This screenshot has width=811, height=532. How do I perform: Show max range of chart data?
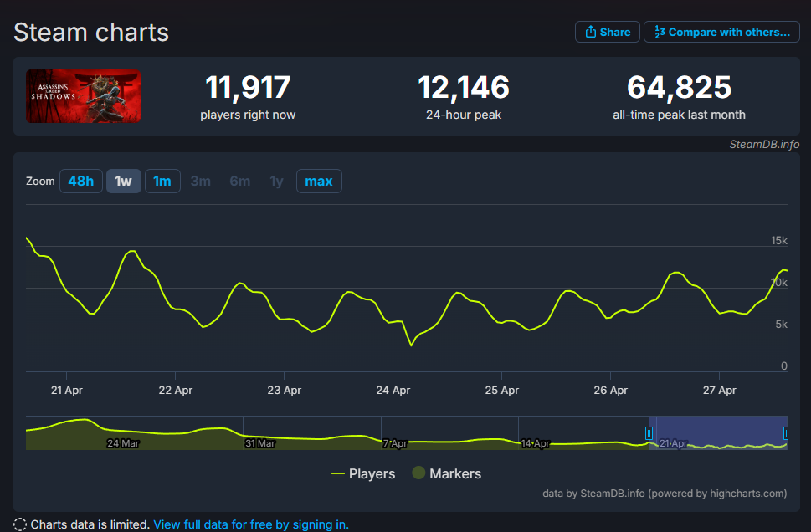point(319,181)
